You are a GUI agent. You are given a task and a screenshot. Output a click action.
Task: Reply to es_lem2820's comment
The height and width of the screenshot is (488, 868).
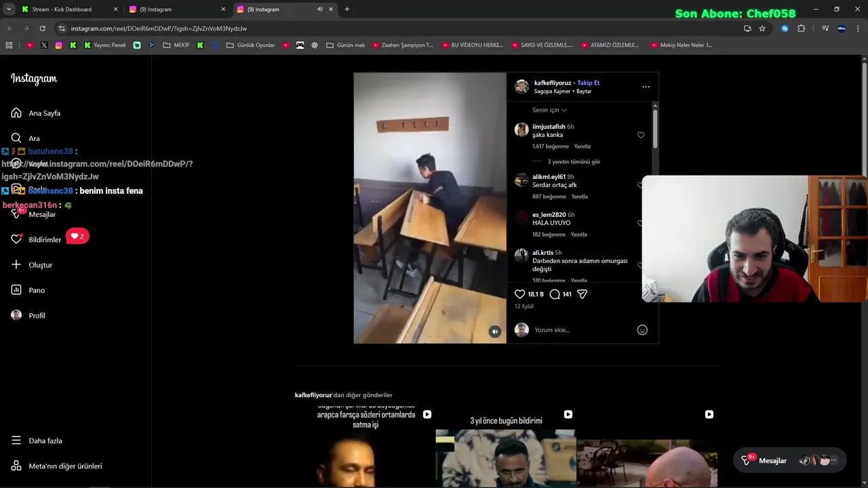coord(578,235)
